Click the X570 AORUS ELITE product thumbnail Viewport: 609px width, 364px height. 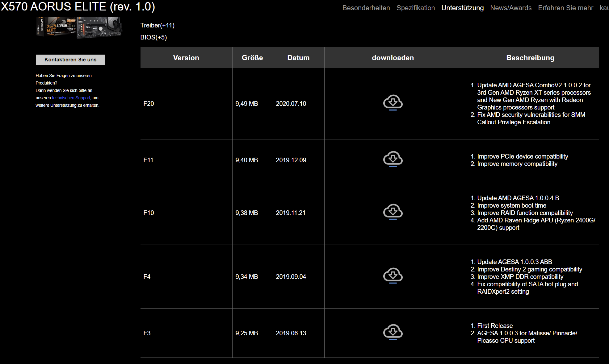[79, 27]
